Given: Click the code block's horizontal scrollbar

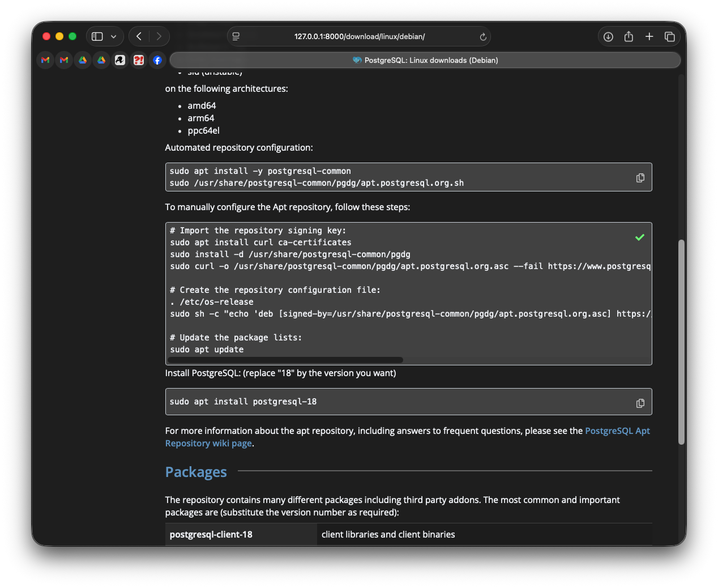Looking at the screenshot, I should tap(285, 360).
